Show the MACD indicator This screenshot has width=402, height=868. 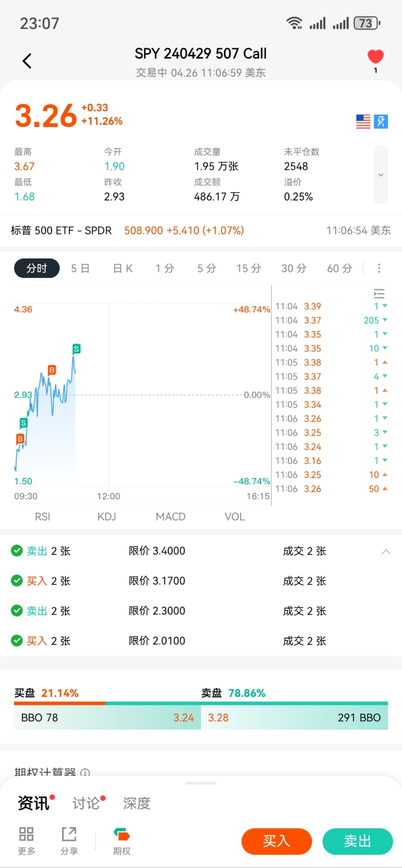[x=170, y=517]
